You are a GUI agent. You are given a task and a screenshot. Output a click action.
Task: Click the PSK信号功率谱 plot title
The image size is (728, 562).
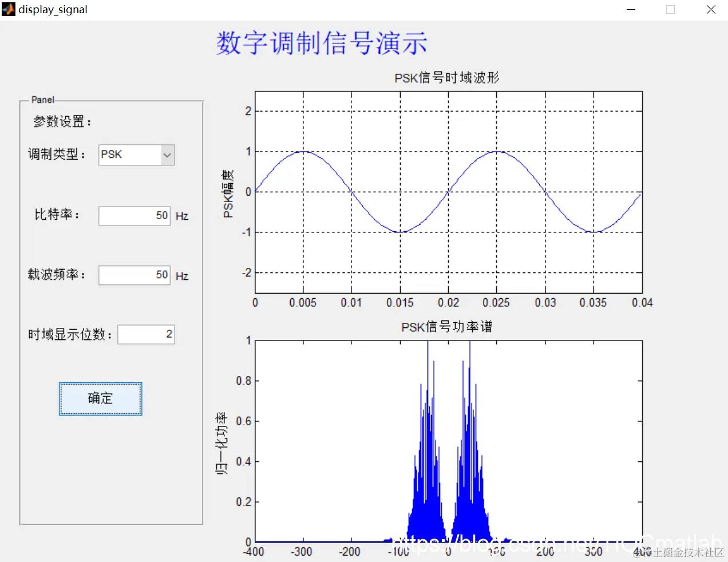pos(447,327)
